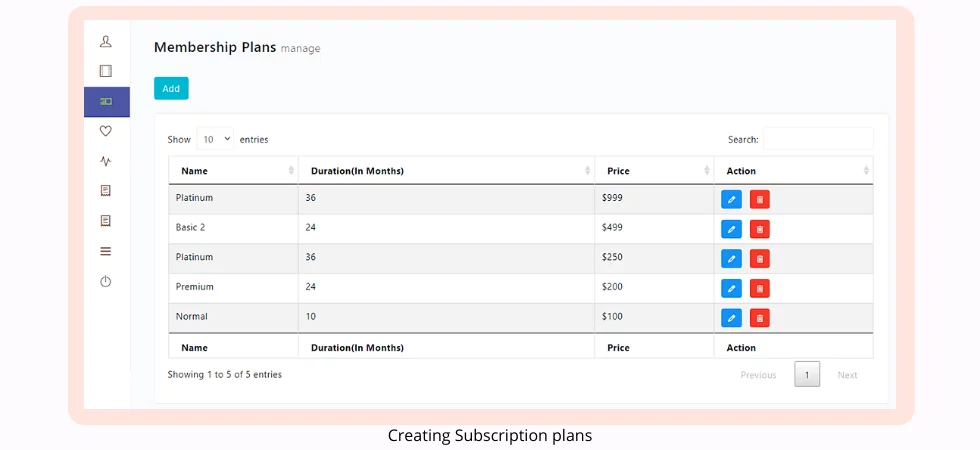Edit the $999 Platinum plan
This screenshot has width=980, height=450.
click(731, 200)
